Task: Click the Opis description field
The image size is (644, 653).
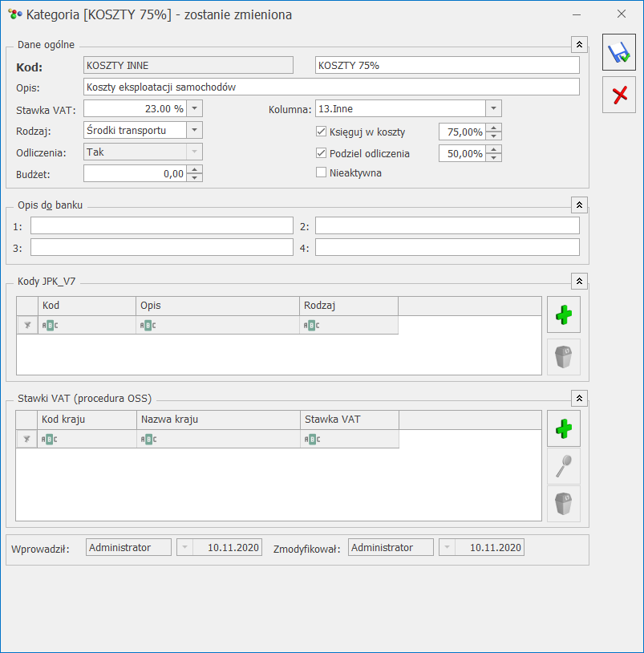Action: tap(331, 87)
